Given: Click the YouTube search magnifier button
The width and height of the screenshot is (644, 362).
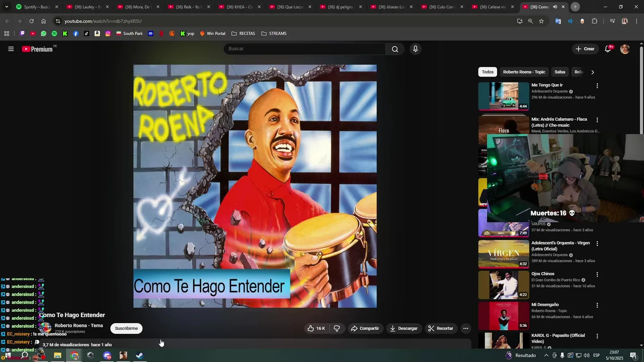Looking at the screenshot, I should tap(395, 49).
